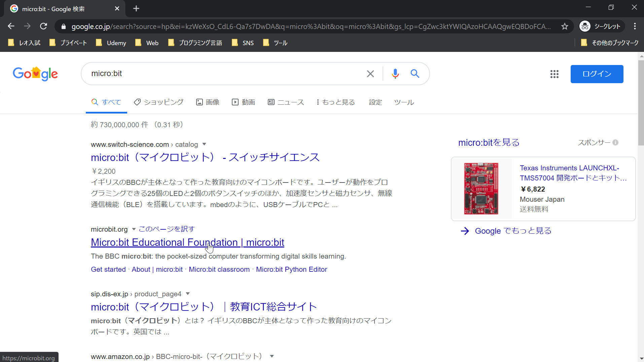This screenshot has width=644, height=362.
Task: Clear the search box with X icon
Action: [370, 74]
